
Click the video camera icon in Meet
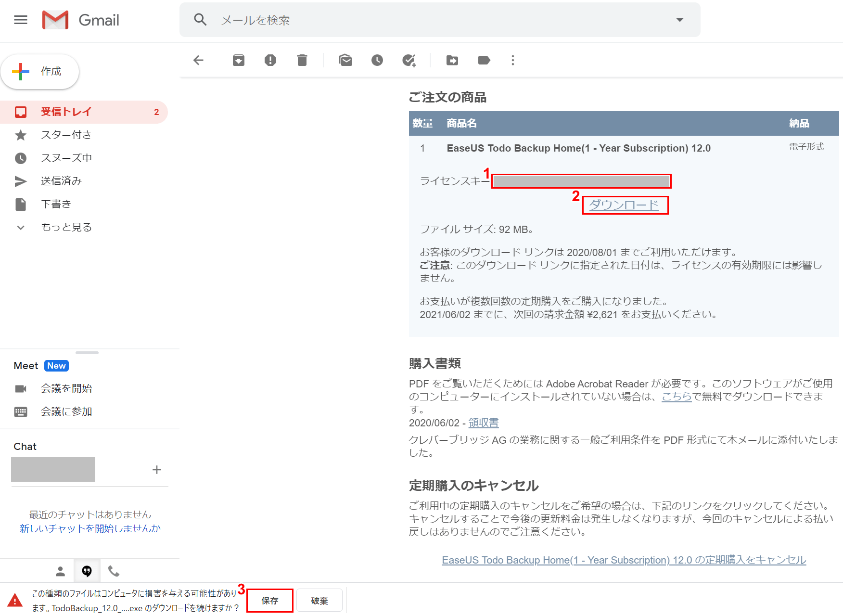tap(21, 388)
